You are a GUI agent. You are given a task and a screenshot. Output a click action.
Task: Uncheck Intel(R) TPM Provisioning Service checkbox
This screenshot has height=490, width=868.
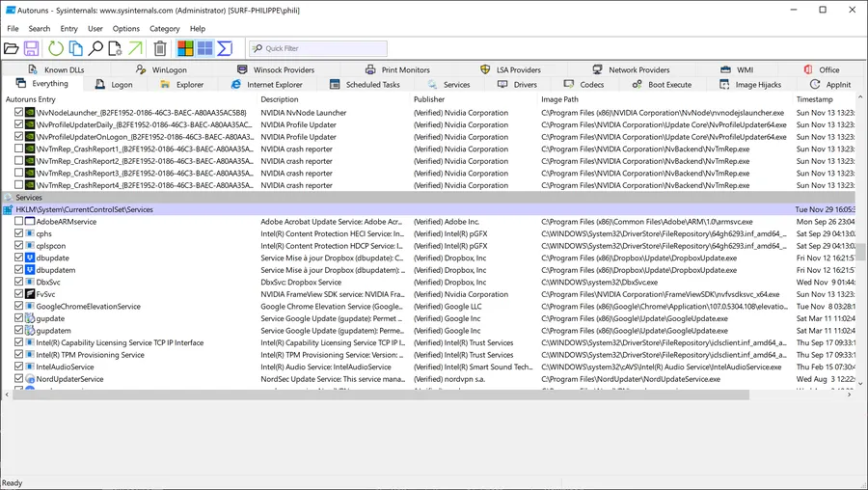point(19,354)
